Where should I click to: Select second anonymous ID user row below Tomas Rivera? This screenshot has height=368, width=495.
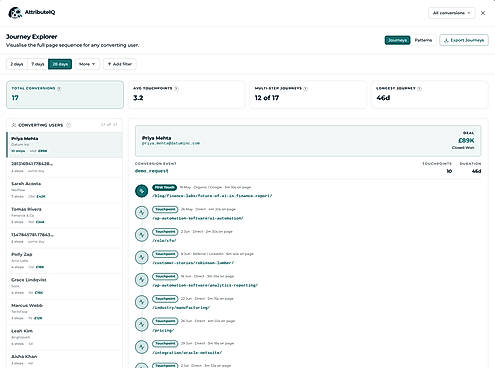pyautogui.click(x=64, y=238)
